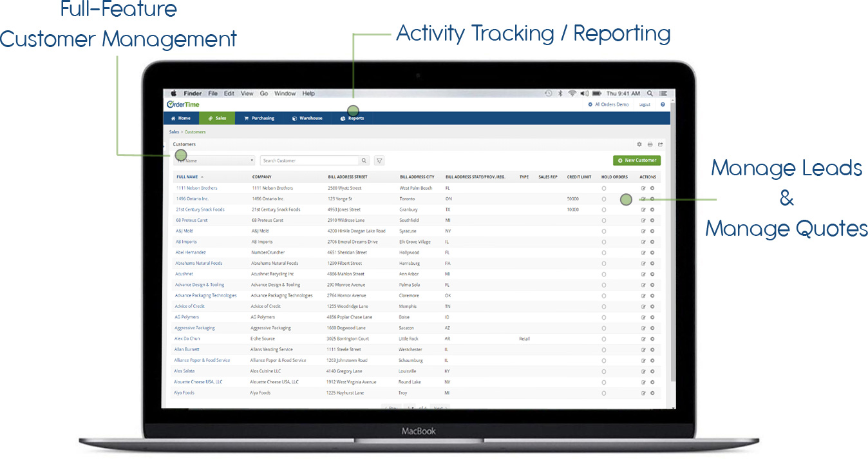Go to the Home tab

coord(181,118)
